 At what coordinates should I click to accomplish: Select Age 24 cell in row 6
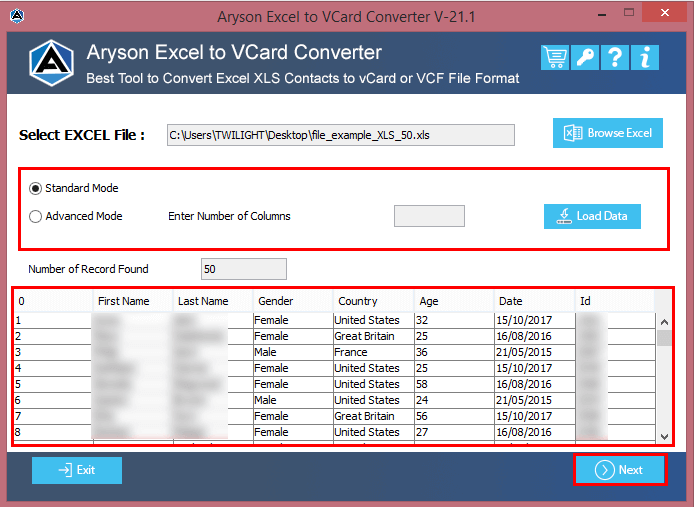pyautogui.click(x=454, y=400)
